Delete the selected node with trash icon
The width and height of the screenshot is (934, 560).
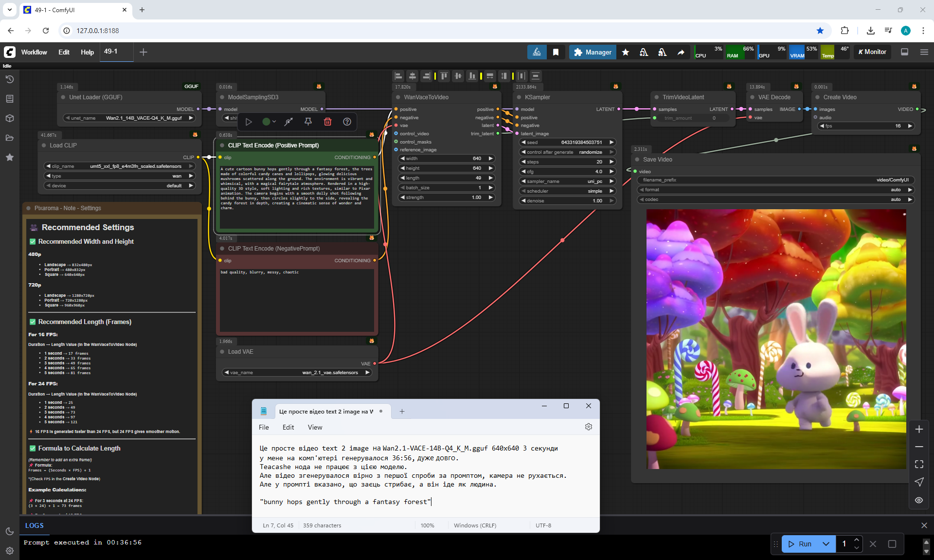[x=327, y=122]
